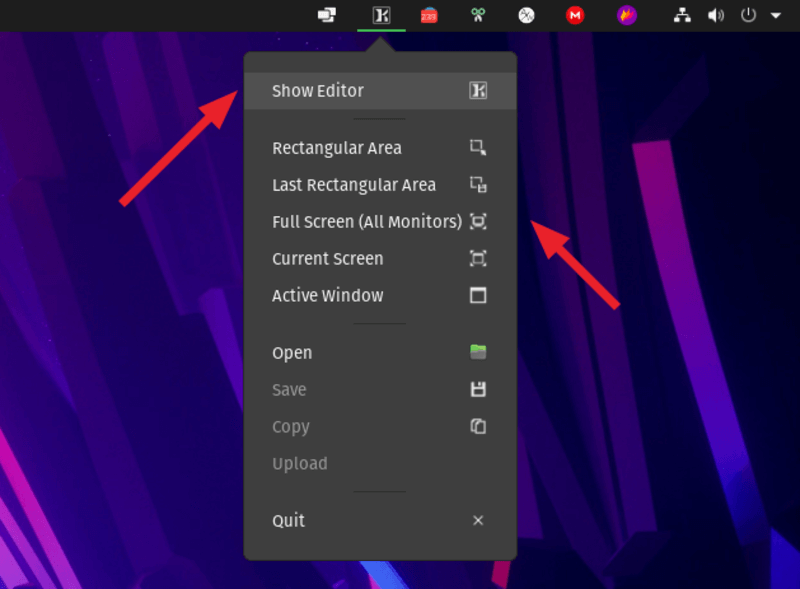Select Show Editor from the menu

(x=318, y=91)
